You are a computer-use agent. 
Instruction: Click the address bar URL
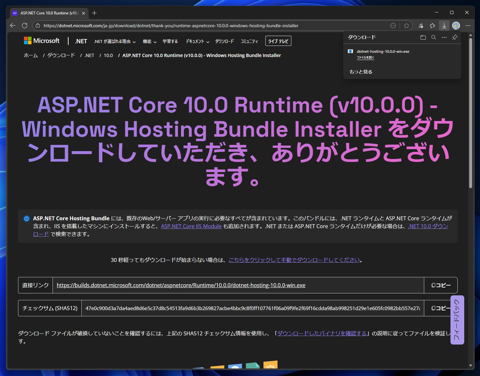171,26
